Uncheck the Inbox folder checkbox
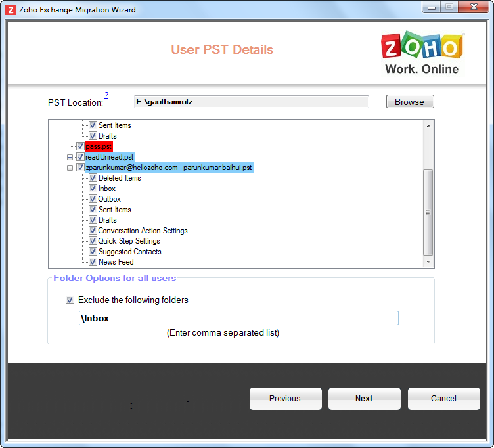Image resolution: width=494 pixels, height=448 pixels. pos(93,189)
